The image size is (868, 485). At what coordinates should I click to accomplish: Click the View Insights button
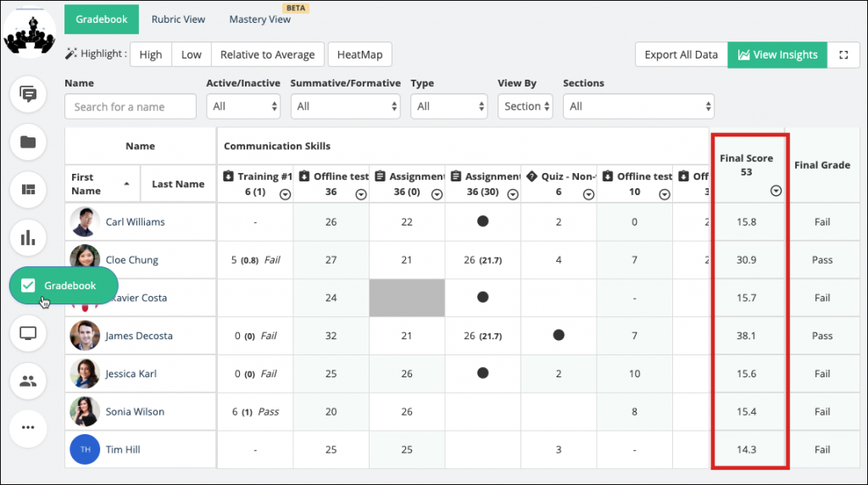(777, 55)
